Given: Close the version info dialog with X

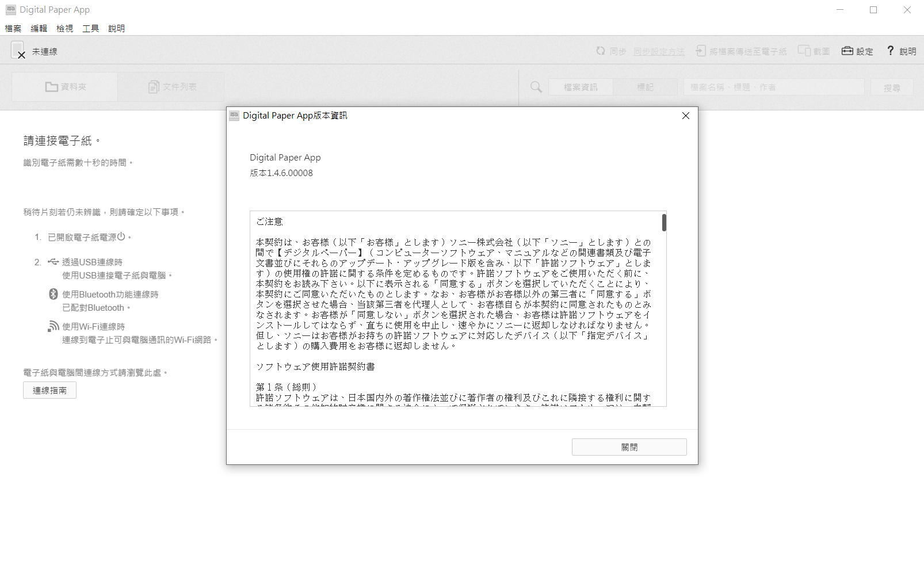Looking at the screenshot, I should (686, 116).
